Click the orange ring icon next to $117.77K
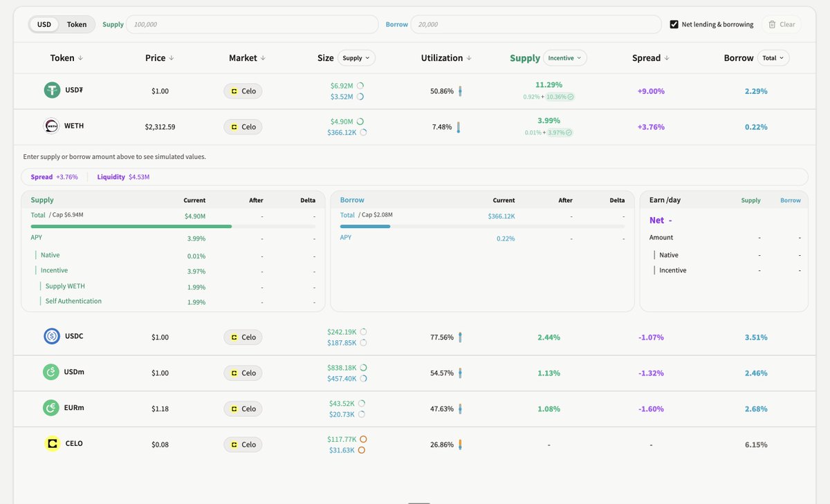 pos(363,439)
